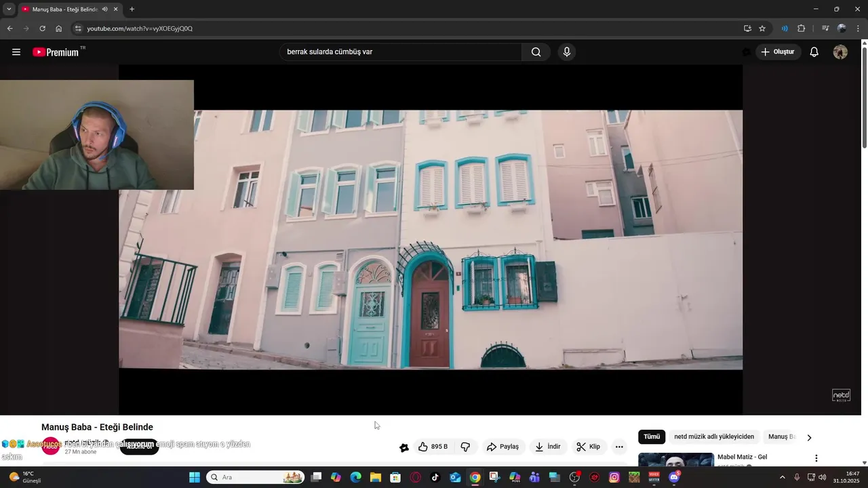The image size is (868, 488).
Task: Click the video player to pause
Action: click(x=431, y=239)
